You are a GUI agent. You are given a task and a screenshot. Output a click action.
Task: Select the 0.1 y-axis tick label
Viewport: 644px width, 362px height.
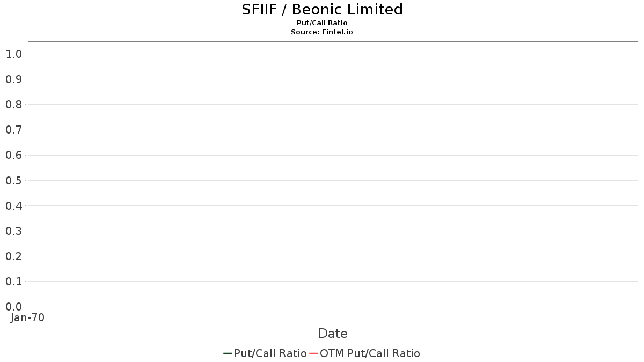pos(13,282)
